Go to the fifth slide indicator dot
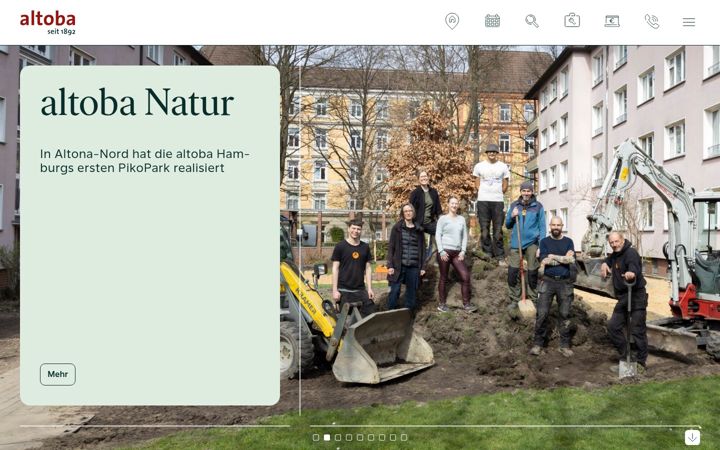The image size is (720, 450). pyautogui.click(x=360, y=438)
